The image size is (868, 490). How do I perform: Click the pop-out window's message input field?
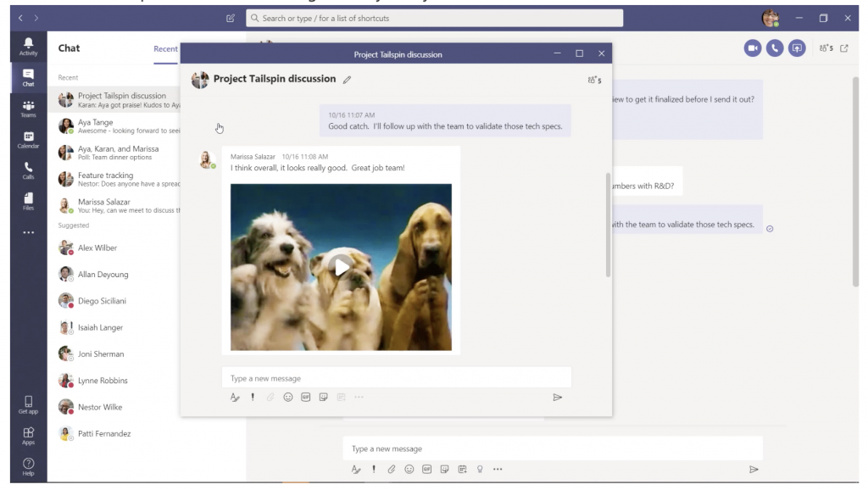coord(396,378)
